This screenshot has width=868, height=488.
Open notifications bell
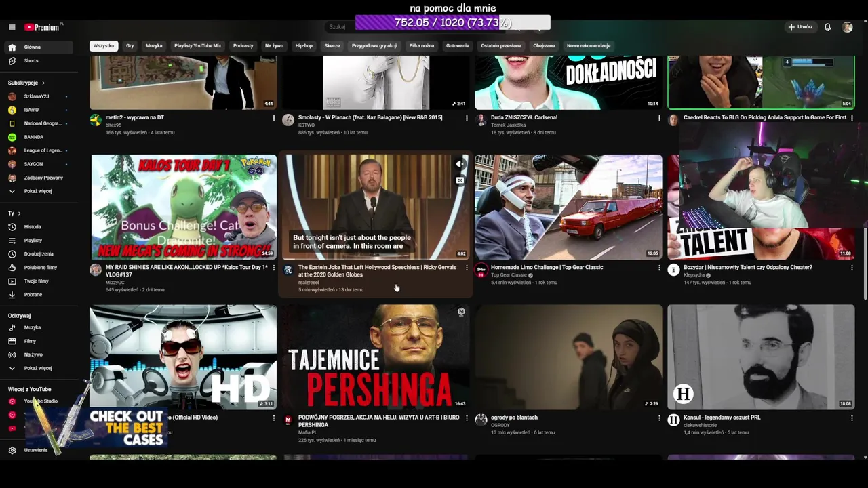(x=827, y=27)
